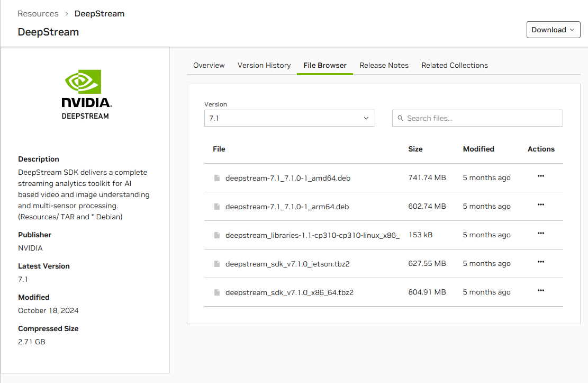Expand the Download button menu
This screenshot has height=383, width=588.
[553, 30]
